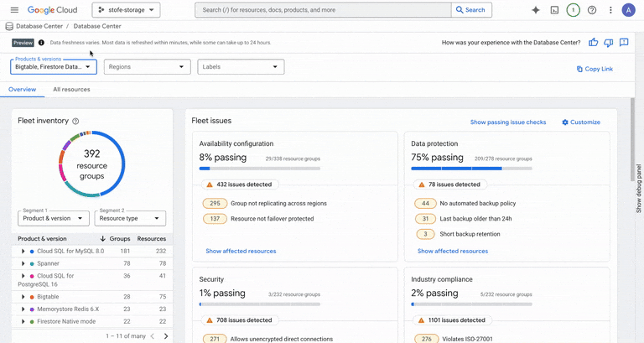Click the thumbs up feedback icon
644x343 pixels.
click(x=594, y=43)
